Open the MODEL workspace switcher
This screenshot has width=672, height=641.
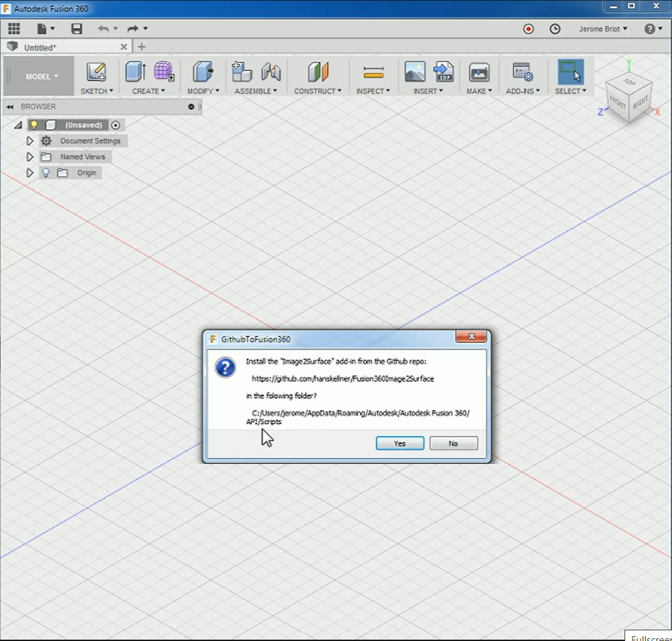tap(39, 76)
